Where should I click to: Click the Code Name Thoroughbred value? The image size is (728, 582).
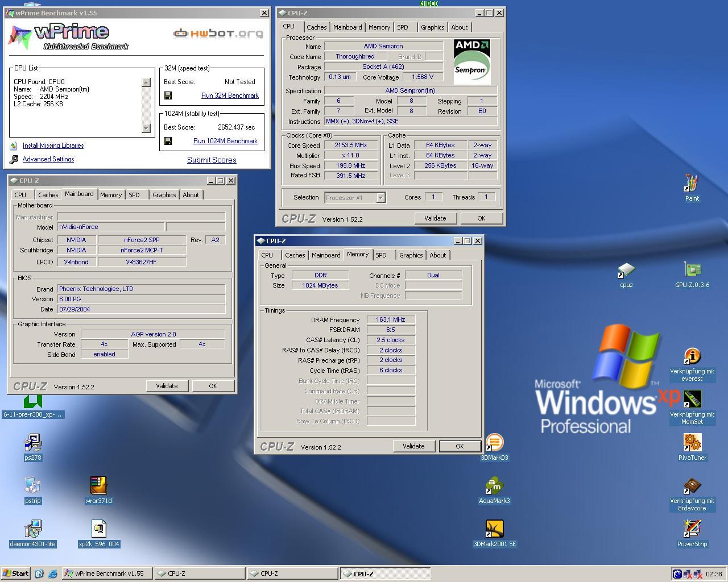[355, 56]
